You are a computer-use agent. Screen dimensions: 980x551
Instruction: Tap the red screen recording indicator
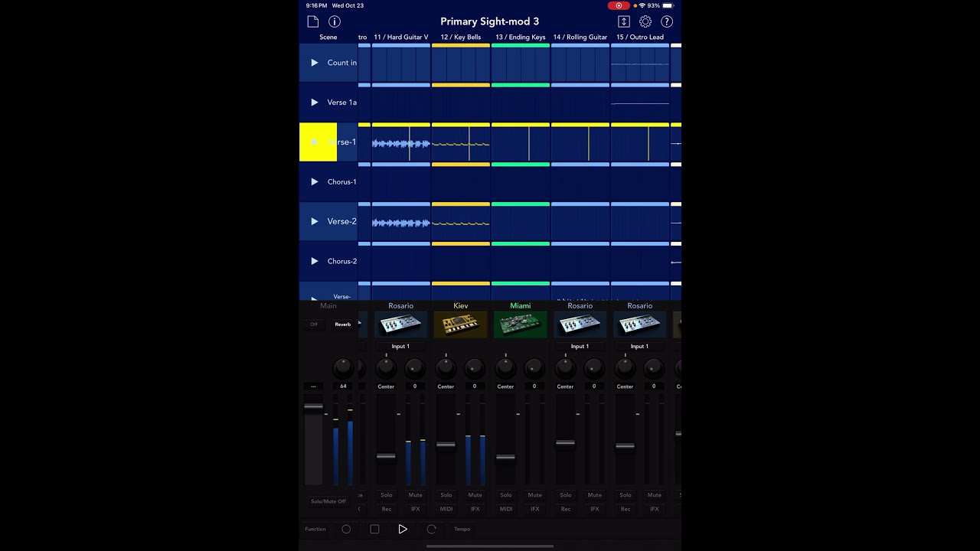(619, 5)
